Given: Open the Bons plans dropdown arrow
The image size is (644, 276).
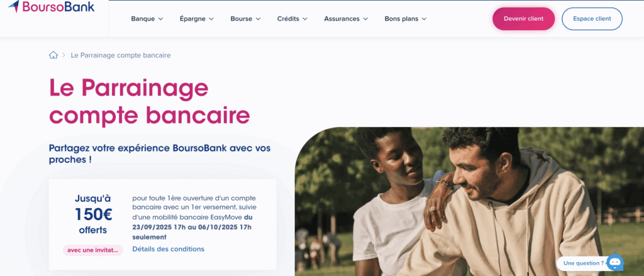Looking at the screenshot, I should [424, 19].
